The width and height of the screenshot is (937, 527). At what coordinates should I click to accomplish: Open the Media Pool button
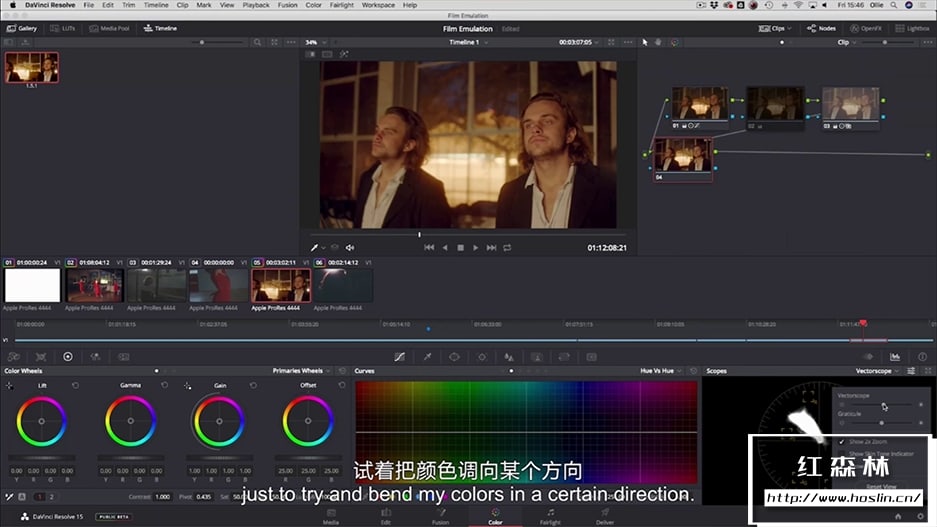(x=109, y=28)
